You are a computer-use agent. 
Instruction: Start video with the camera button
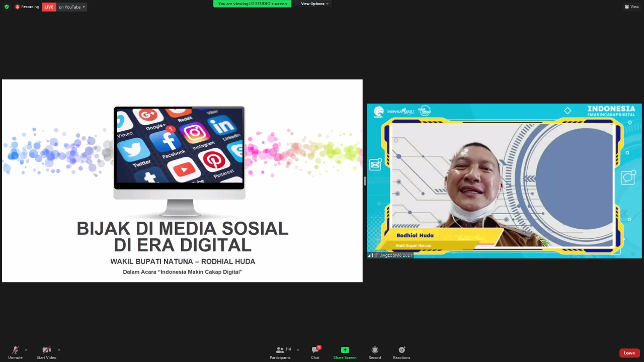tap(46, 352)
